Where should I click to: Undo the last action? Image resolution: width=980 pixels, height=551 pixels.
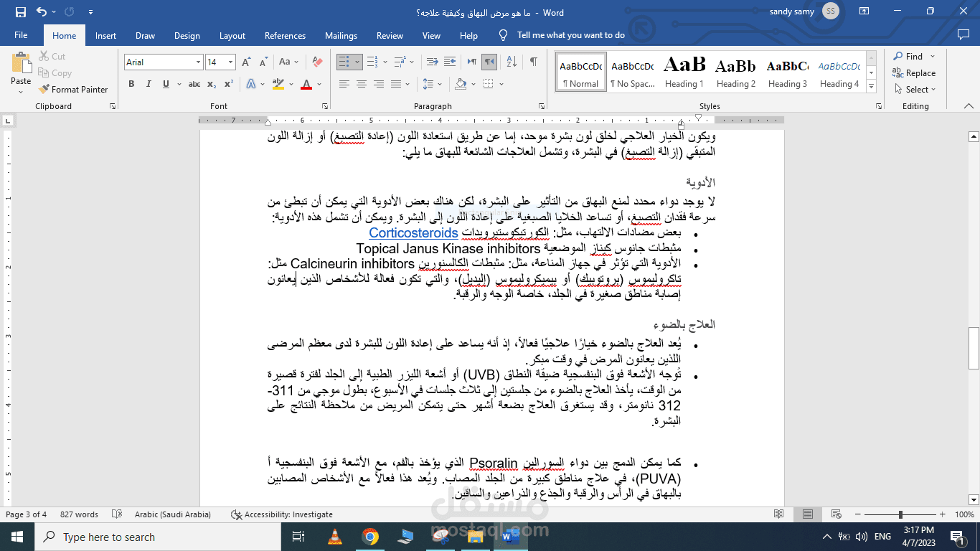tap(42, 12)
